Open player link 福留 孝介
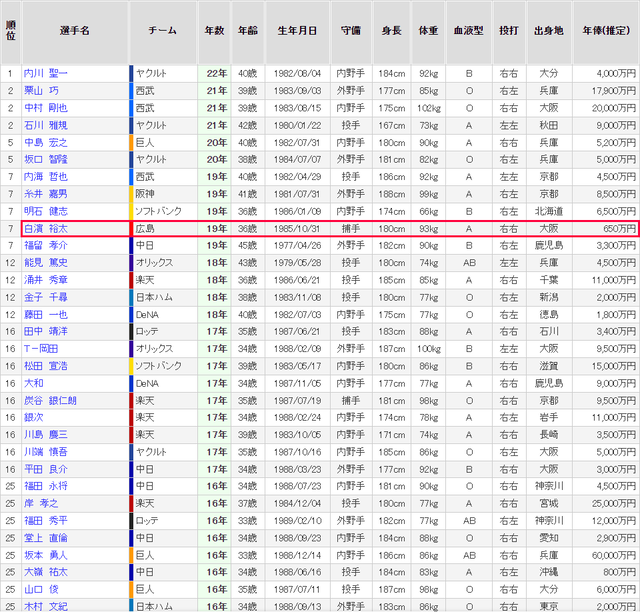Screen dimensions: 640x612 pyautogui.click(x=46, y=245)
